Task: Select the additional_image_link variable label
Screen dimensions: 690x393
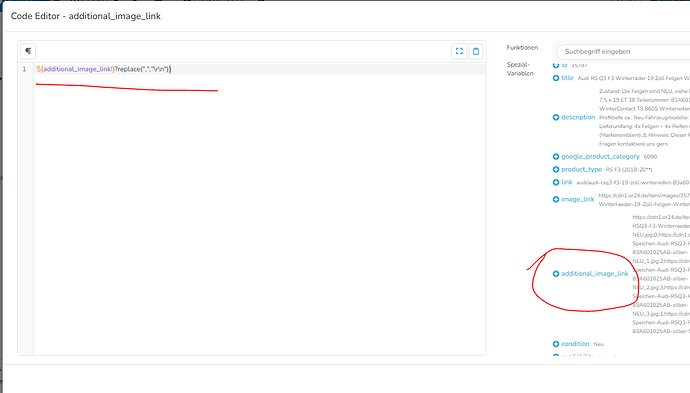Action: (595, 274)
